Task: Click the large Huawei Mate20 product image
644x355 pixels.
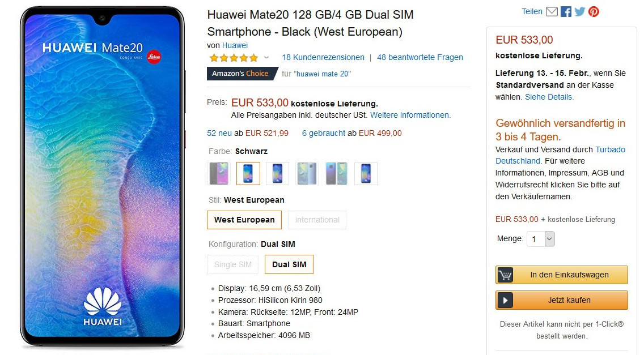Action: click(x=102, y=177)
